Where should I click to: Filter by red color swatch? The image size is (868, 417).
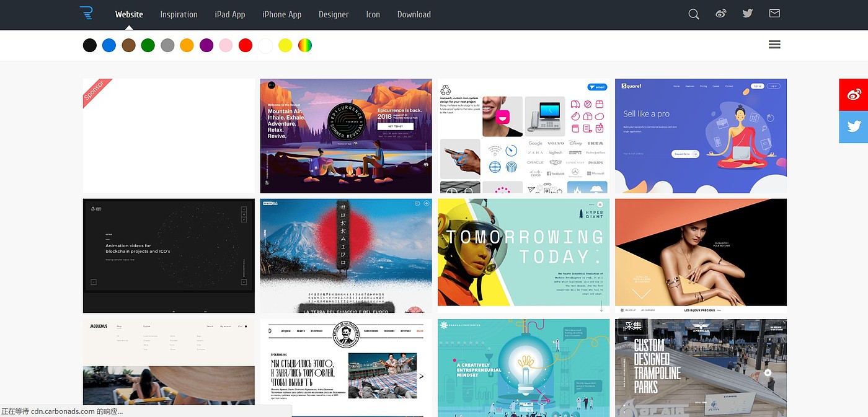coord(246,45)
